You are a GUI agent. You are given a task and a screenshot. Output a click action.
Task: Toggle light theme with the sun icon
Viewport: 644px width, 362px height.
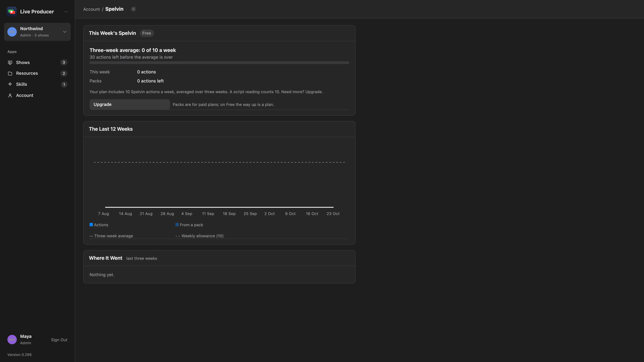(x=133, y=9)
